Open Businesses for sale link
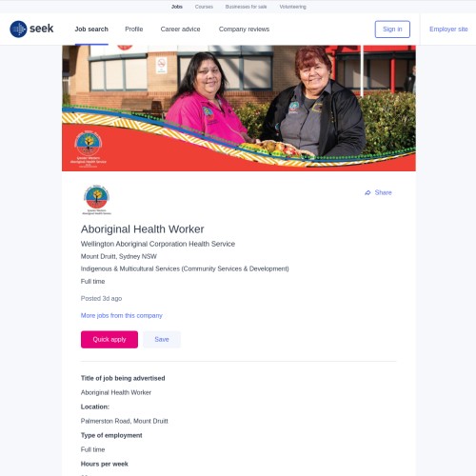 [246, 7]
